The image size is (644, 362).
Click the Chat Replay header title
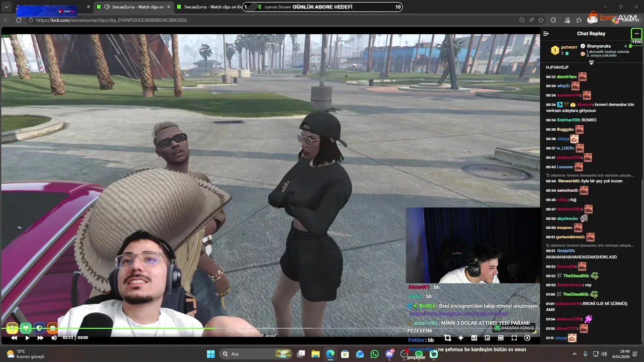tap(591, 34)
